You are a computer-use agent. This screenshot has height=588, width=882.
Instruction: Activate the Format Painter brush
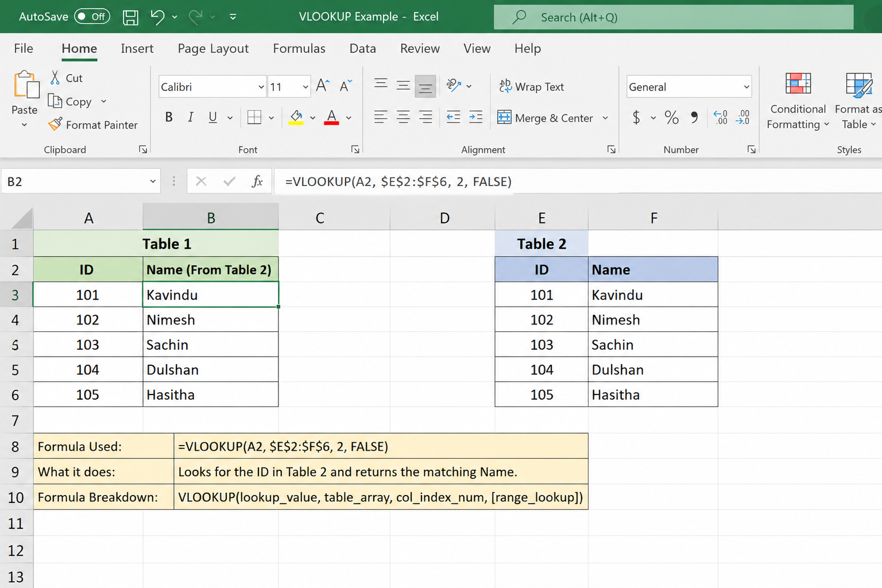(93, 125)
